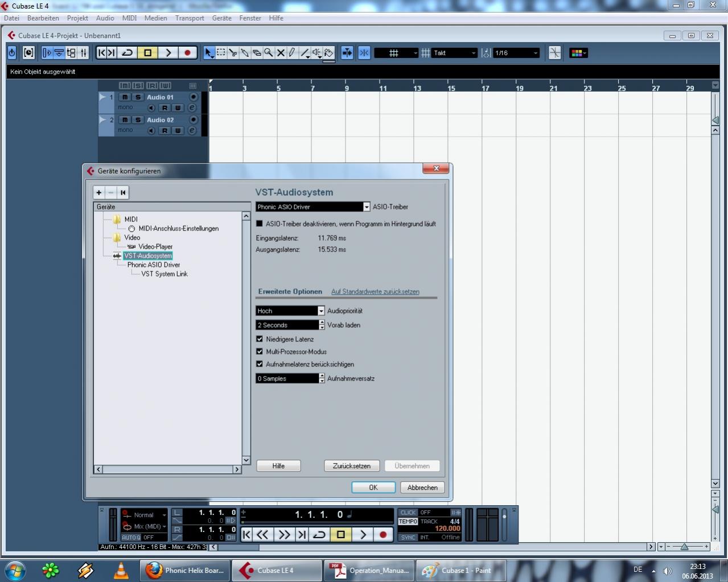Click Rewind on the transport panel

tap(262, 534)
